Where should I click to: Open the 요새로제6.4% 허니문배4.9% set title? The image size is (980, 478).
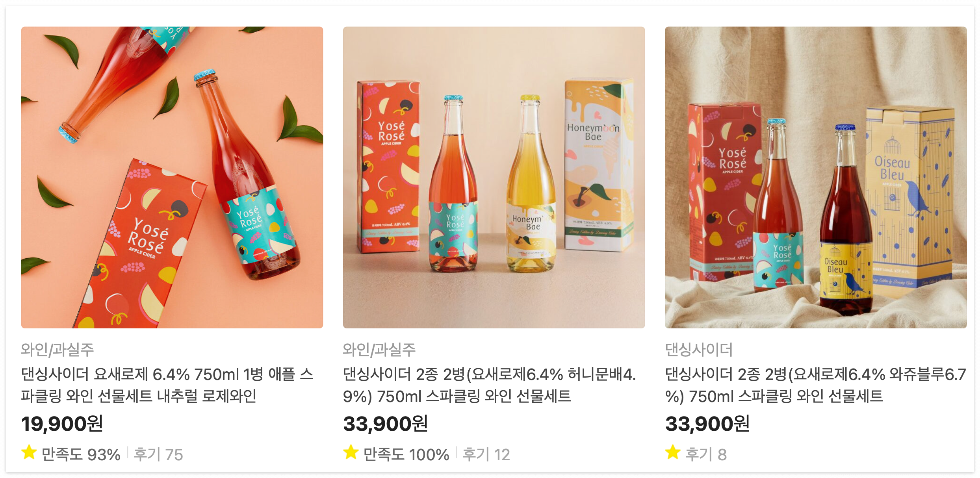tap(490, 385)
